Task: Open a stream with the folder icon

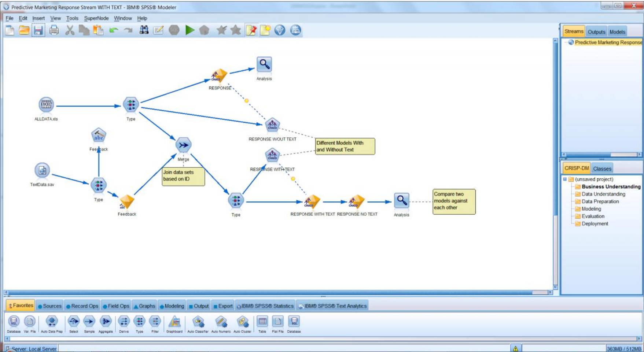Action: (24, 30)
